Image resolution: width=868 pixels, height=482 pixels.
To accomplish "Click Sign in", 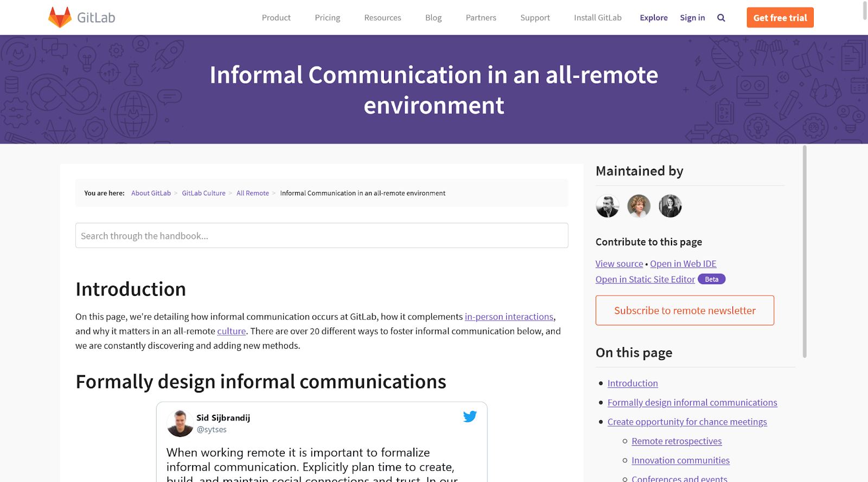I will click(x=692, y=18).
